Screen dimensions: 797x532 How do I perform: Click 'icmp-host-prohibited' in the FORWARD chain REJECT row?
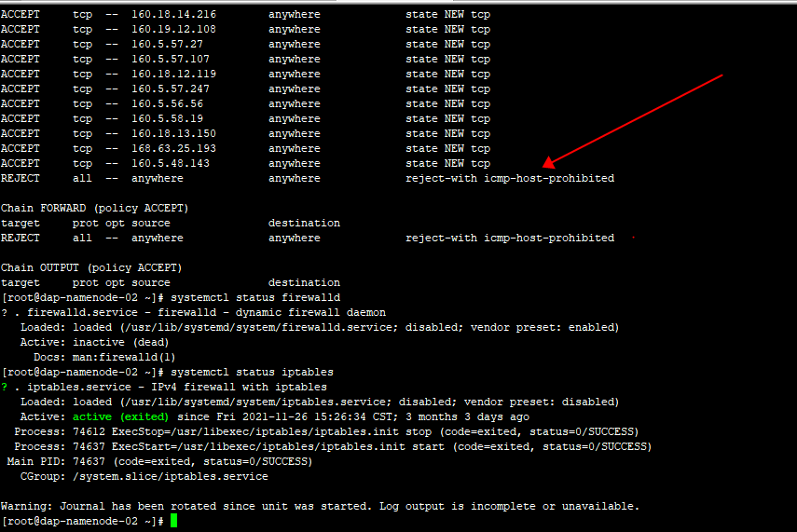coord(549,238)
